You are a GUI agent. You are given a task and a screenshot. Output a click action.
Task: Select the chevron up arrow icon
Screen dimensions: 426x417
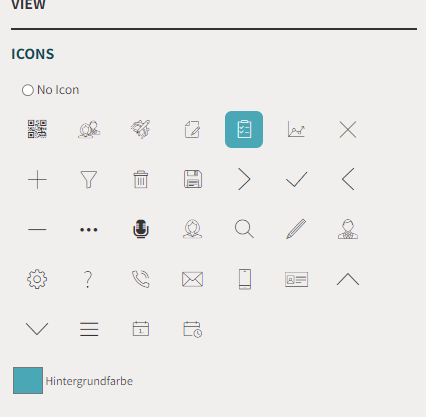[348, 279]
